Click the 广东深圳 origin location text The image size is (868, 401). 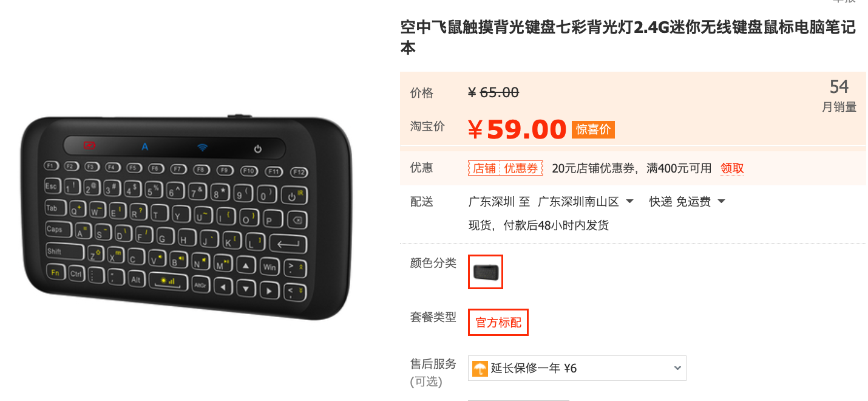491,202
